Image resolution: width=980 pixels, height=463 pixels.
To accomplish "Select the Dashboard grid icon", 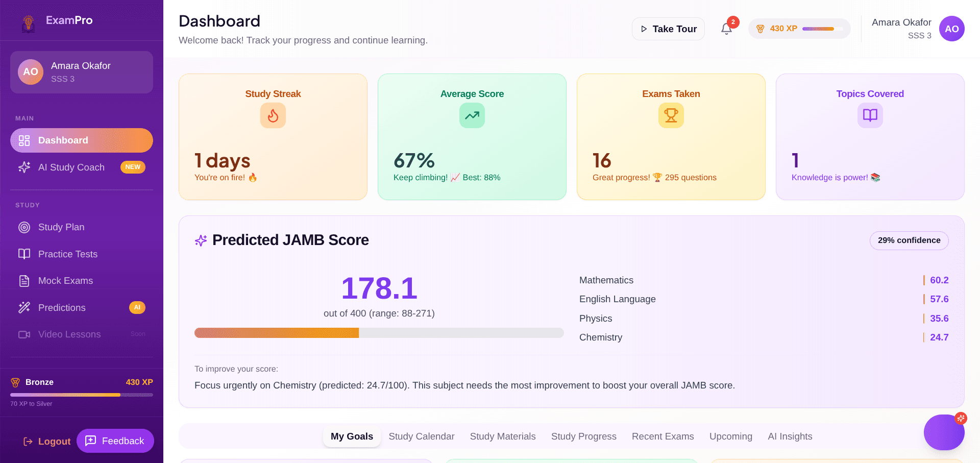I will pyautogui.click(x=24, y=140).
